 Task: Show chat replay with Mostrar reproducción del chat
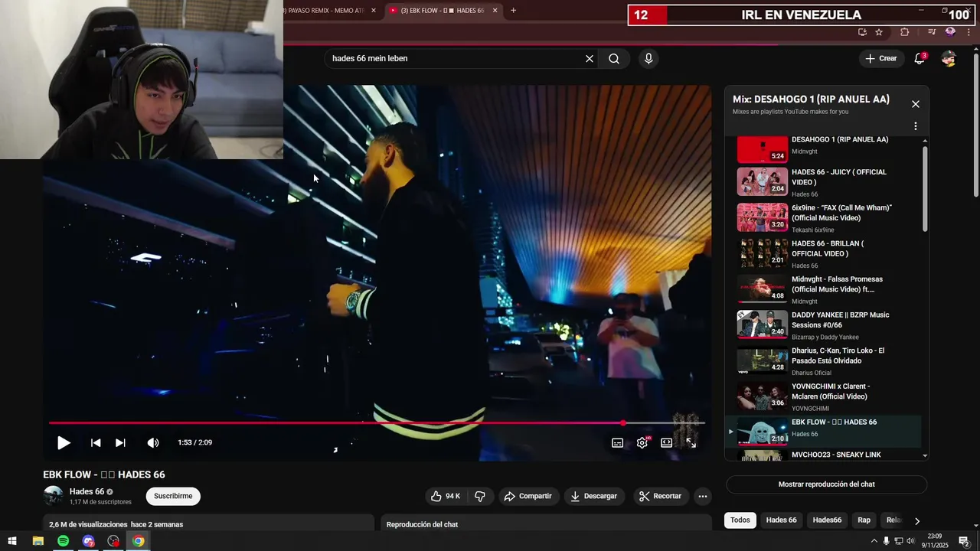click(826, 484)
